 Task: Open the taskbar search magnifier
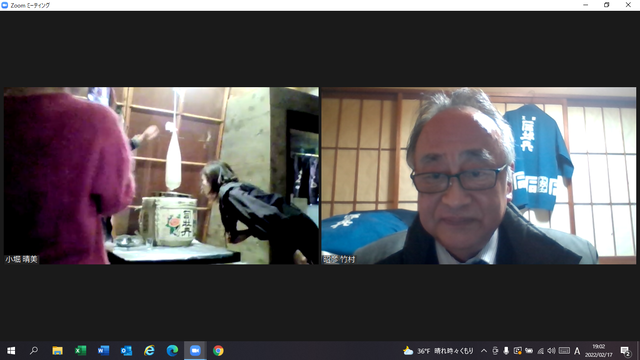coord(34,351)
